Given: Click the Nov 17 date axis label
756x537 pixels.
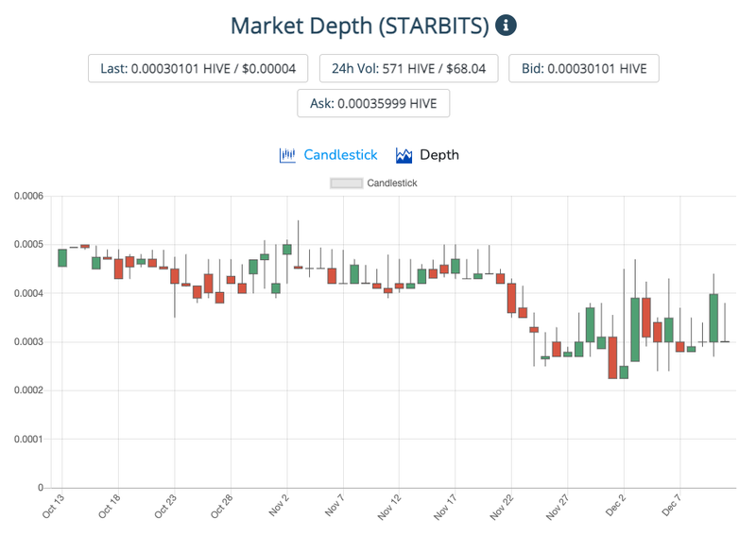Looking at the screenshot, I should (x=444, y=507).
